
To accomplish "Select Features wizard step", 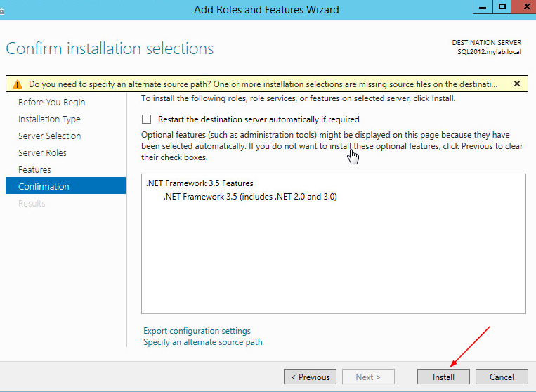I will pyautogui.click(x=34, y=169).
